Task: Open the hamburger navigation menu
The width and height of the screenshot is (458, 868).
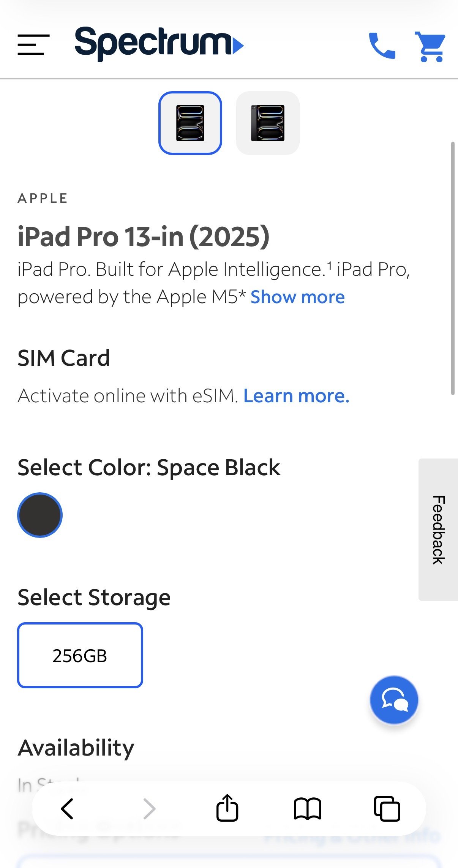Action: tap(32, 46)
